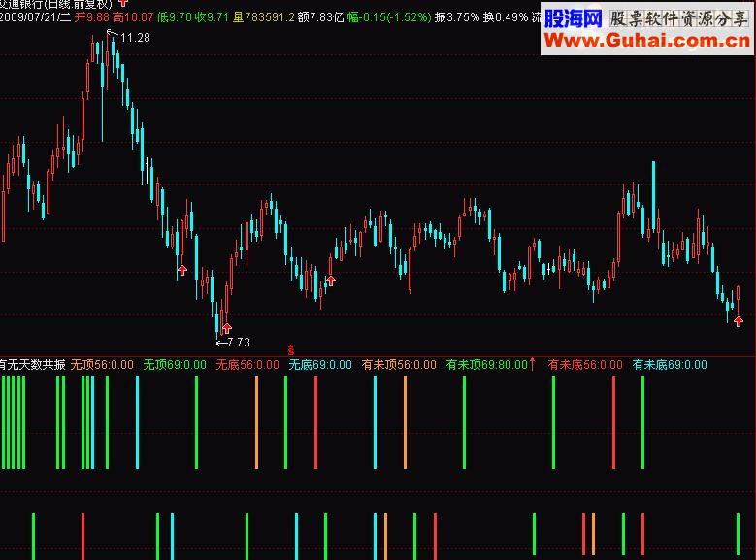The image size is (756, 560).
Task: Click the stock title 交通银行(日线.前复权)
Action: (55, 4)
